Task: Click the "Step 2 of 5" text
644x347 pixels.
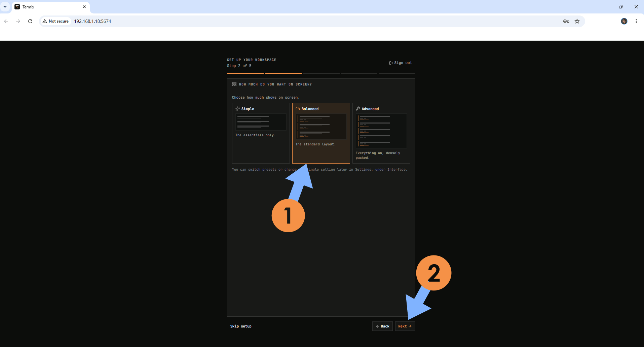Action: (239, 66)
